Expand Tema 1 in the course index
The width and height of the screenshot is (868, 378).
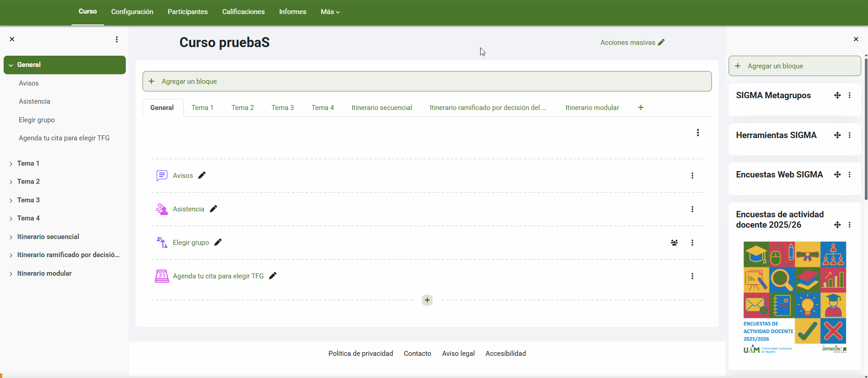[x=11, y=164]
